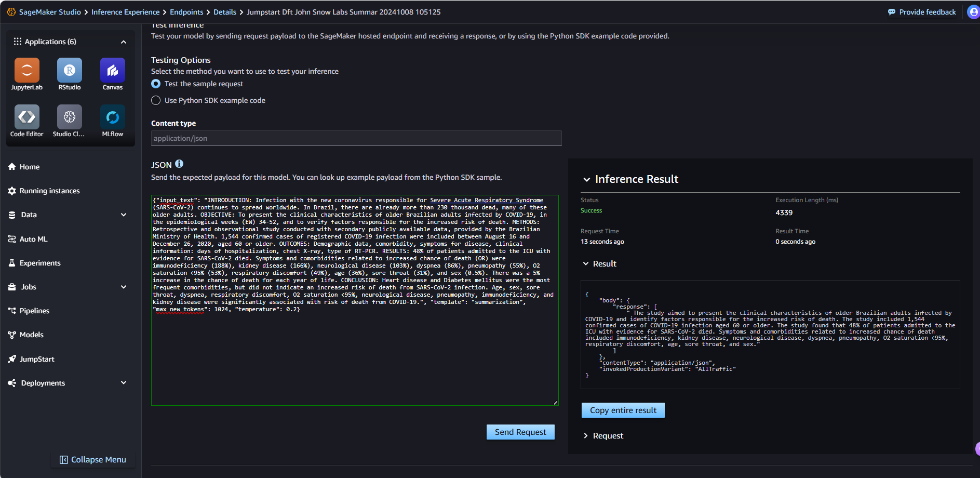Open the Code Editor application
Screen dimensions: 980x478
27,121
